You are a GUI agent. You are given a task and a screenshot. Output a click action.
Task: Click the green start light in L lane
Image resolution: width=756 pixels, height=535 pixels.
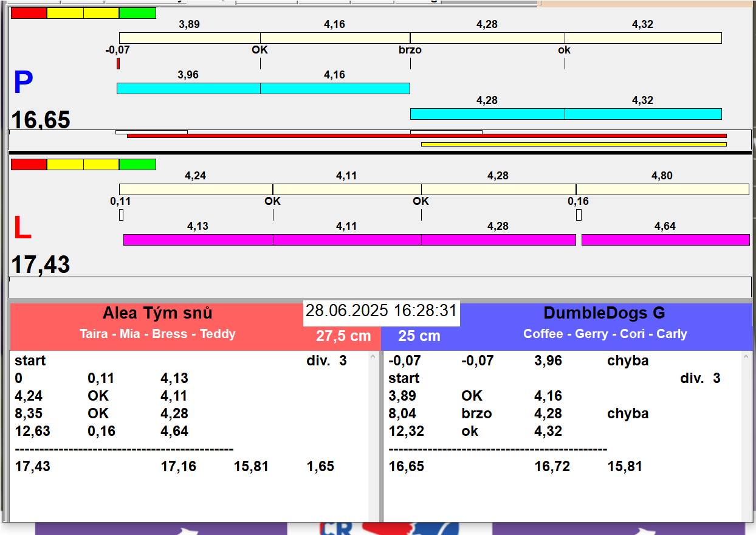point(137,164)
